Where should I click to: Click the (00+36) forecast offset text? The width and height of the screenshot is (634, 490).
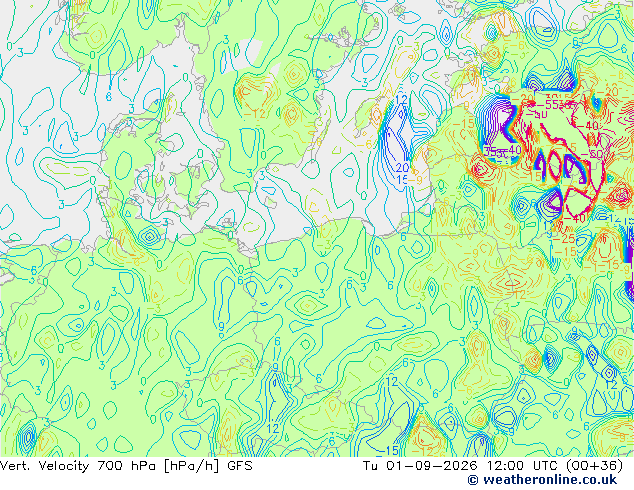pos(594,466)
